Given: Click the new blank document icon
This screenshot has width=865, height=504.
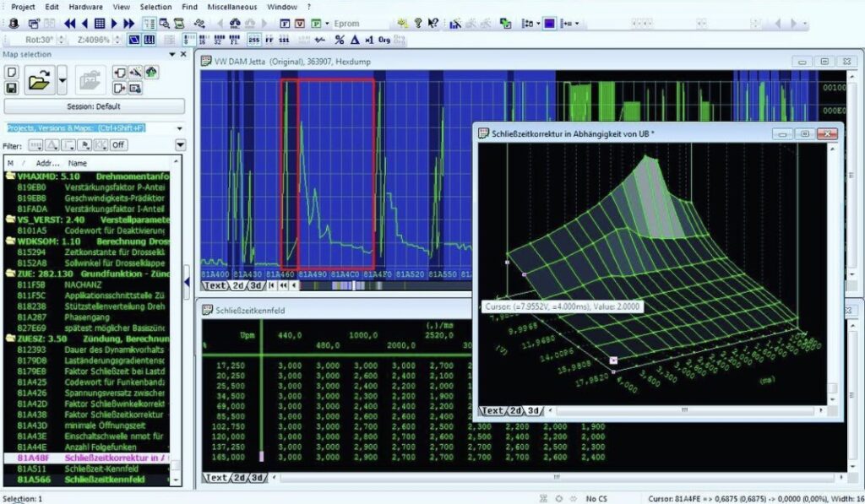Looking at the screenshot, I should tap(12, 73).
